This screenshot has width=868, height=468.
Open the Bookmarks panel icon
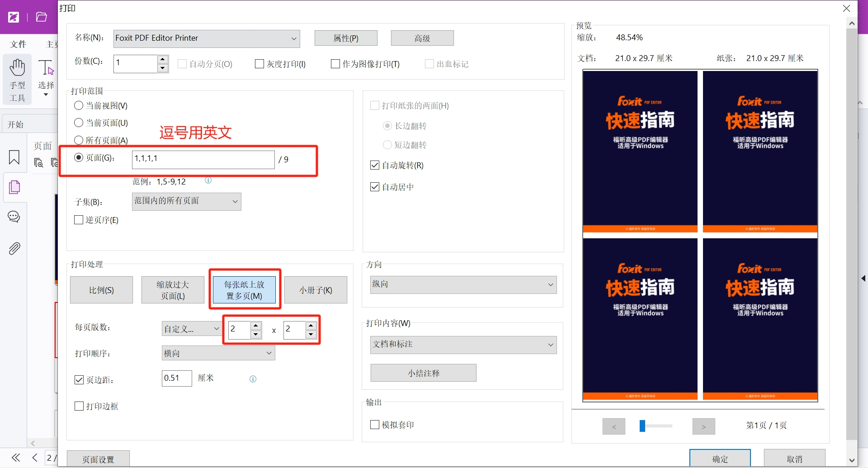pos(14,157)
